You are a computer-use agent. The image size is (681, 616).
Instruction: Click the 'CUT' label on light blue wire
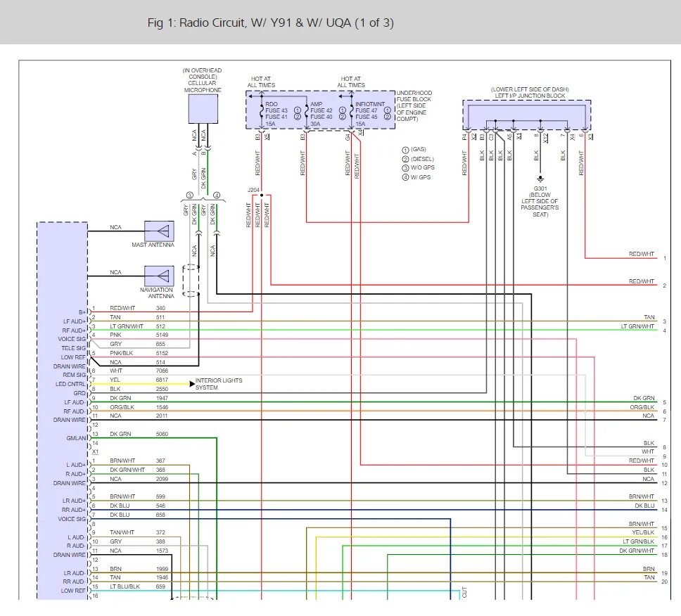[x=464, y=592]
